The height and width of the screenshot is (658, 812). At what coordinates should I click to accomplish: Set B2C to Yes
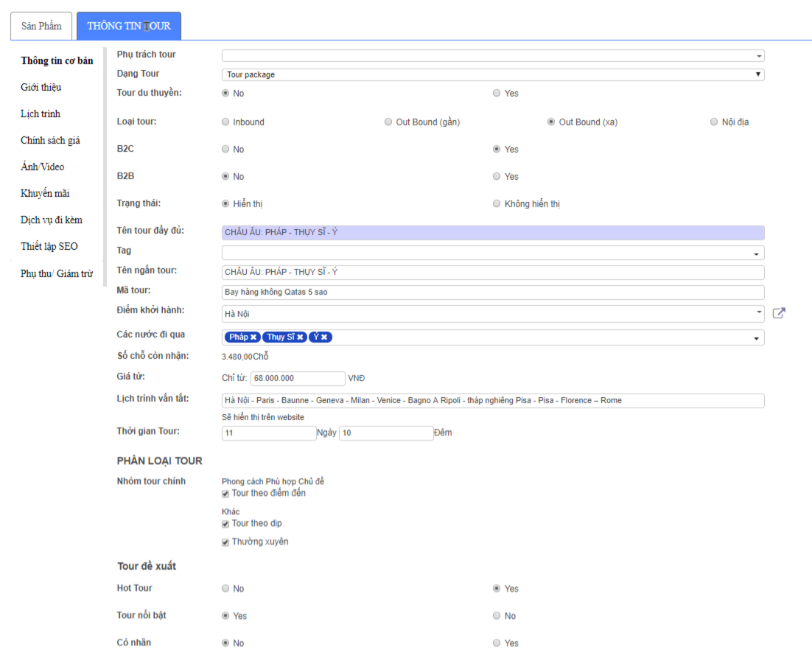(497, 149)
